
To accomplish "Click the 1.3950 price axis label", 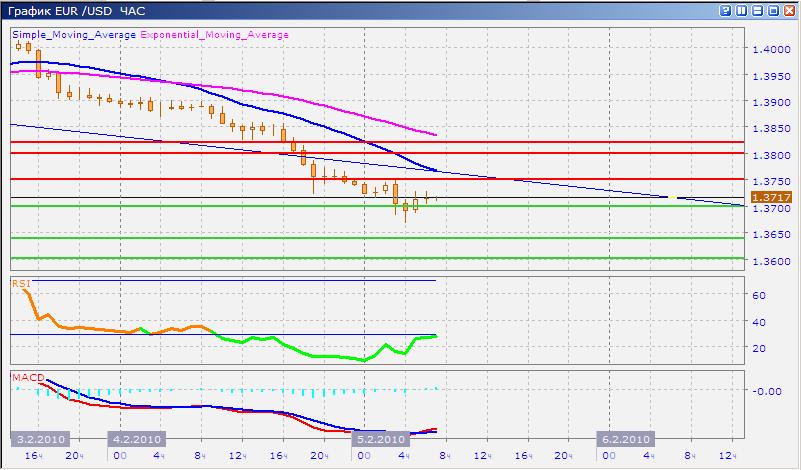I will [x=771, y=76].
